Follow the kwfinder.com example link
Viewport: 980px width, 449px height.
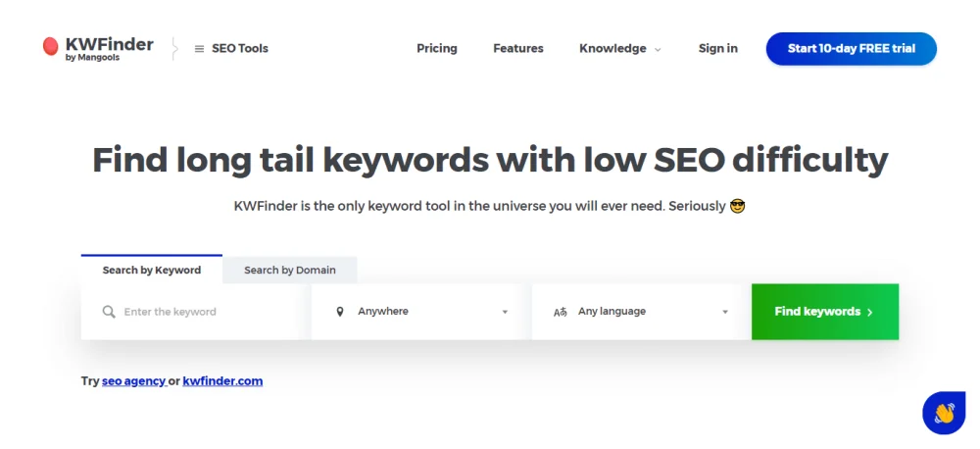tap(222, 380)
